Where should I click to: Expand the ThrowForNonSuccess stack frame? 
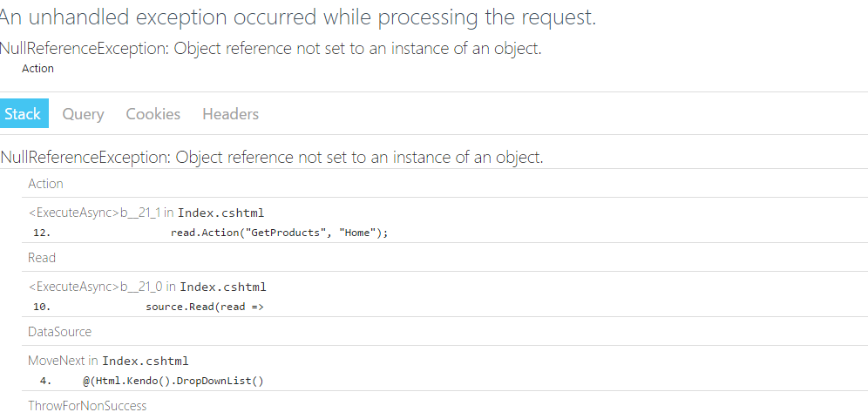(x=87, y=406)
